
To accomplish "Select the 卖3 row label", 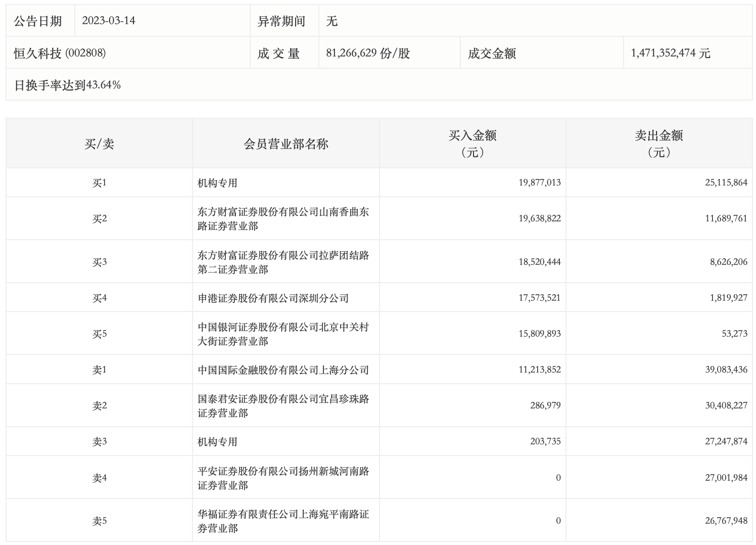I will [x=99, y=442].
